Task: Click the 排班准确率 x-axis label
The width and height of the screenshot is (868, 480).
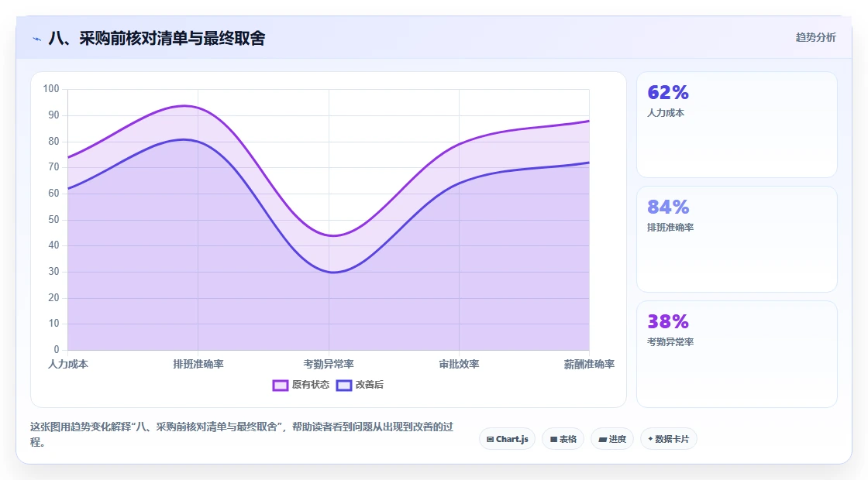Action: [x=198, y=364]
